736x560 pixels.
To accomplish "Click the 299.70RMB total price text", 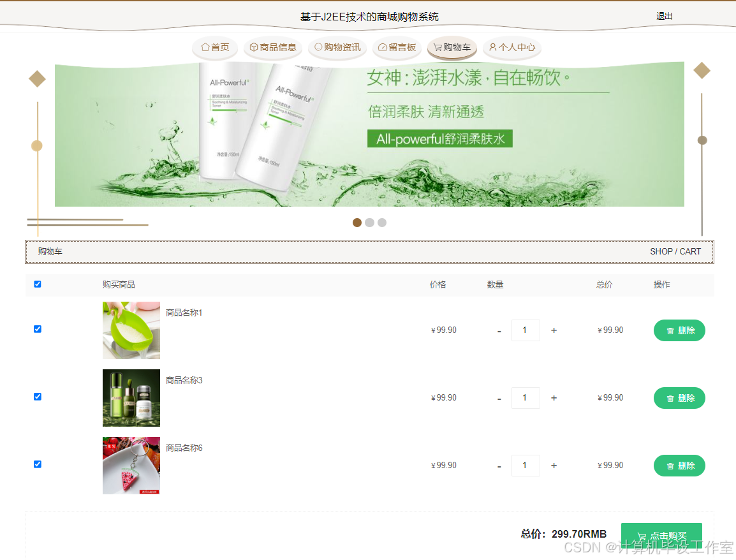I will tap(578, 534).
